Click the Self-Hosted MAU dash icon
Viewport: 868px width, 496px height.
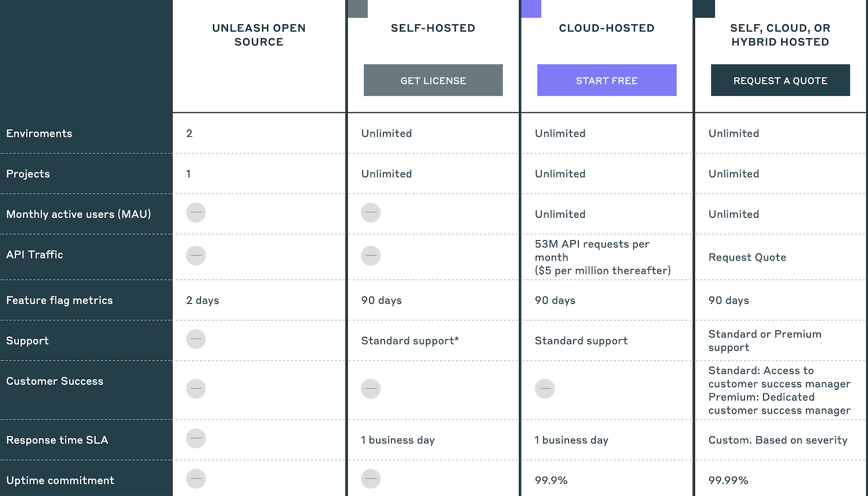pos(371,213)
